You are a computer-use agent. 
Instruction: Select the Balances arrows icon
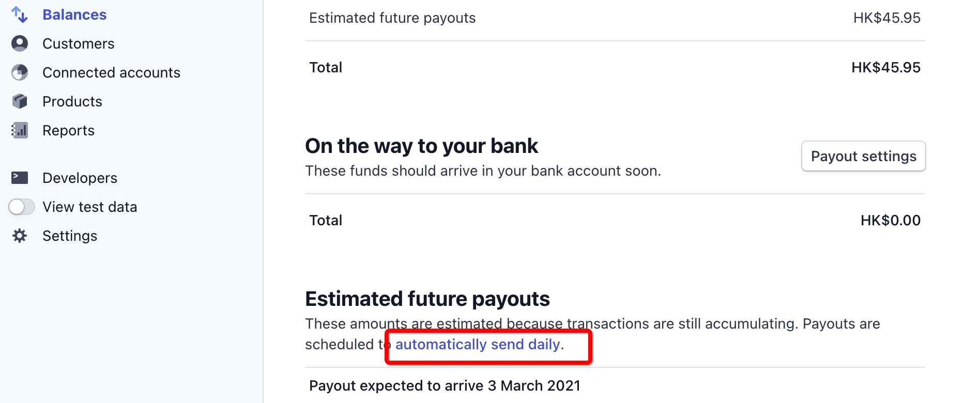[20, 14]
